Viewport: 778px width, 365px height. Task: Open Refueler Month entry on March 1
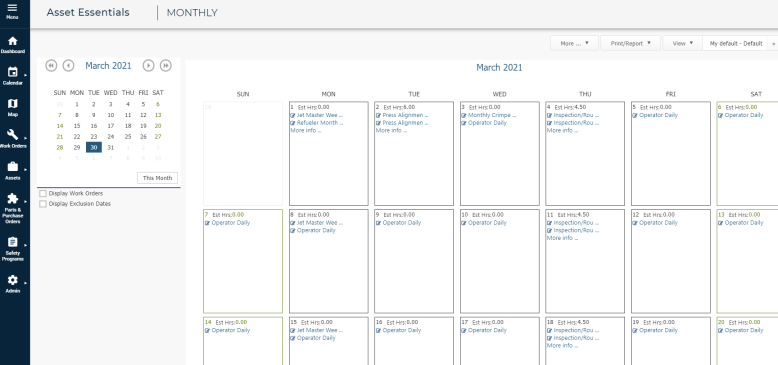320,122
